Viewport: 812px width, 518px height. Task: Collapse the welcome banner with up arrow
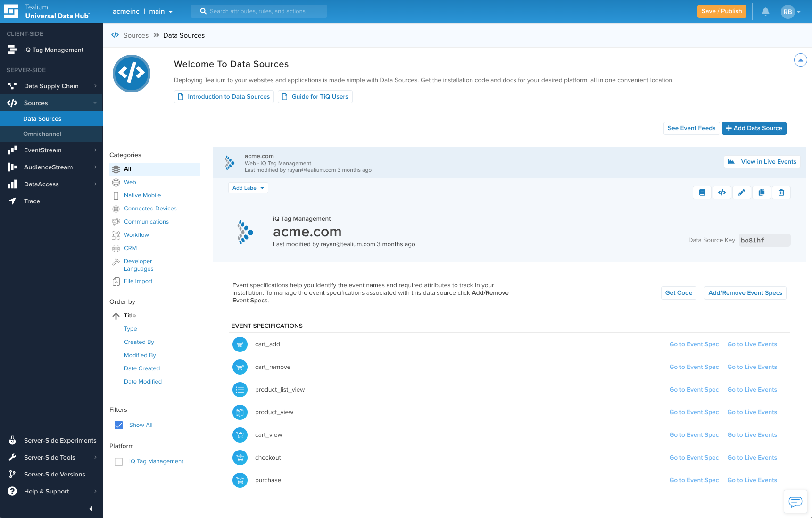[800, 60]
